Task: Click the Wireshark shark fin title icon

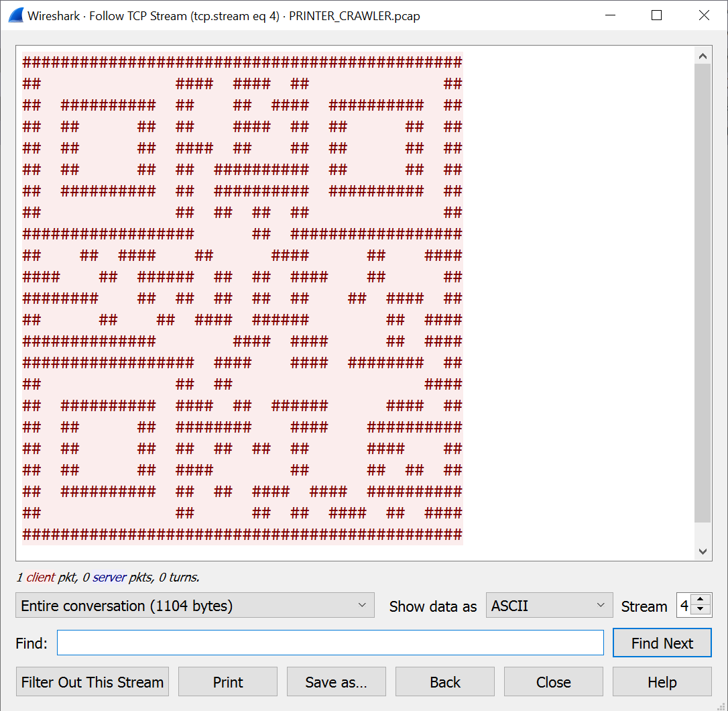Action: [15, 15]
